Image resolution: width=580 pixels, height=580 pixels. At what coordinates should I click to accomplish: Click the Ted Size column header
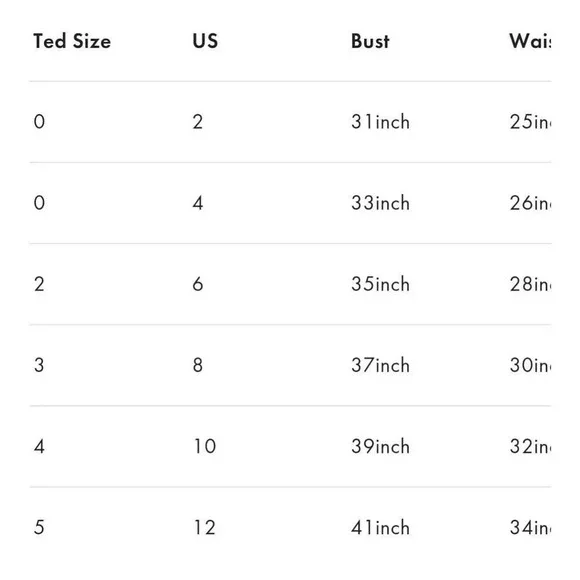(x=72, y=41)
